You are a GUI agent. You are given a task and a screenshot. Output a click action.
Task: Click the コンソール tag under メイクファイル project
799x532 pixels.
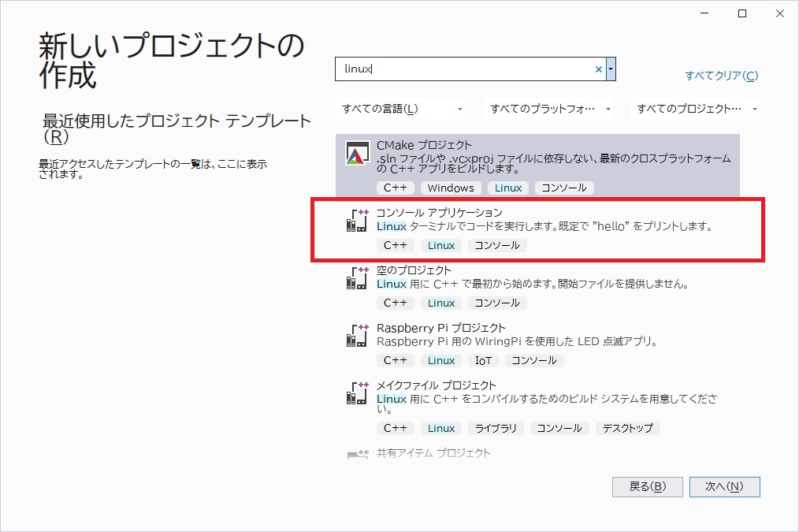tap(559, 429)
